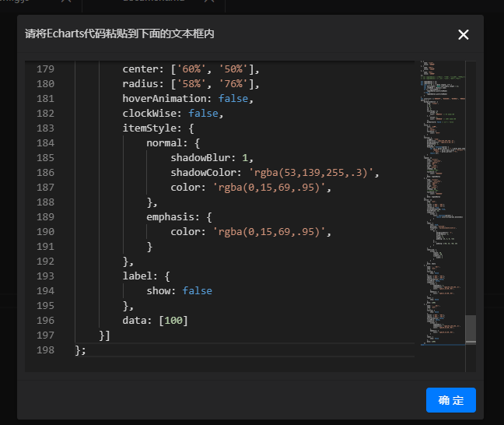Click the color string on line 187

tap(268, 188)
